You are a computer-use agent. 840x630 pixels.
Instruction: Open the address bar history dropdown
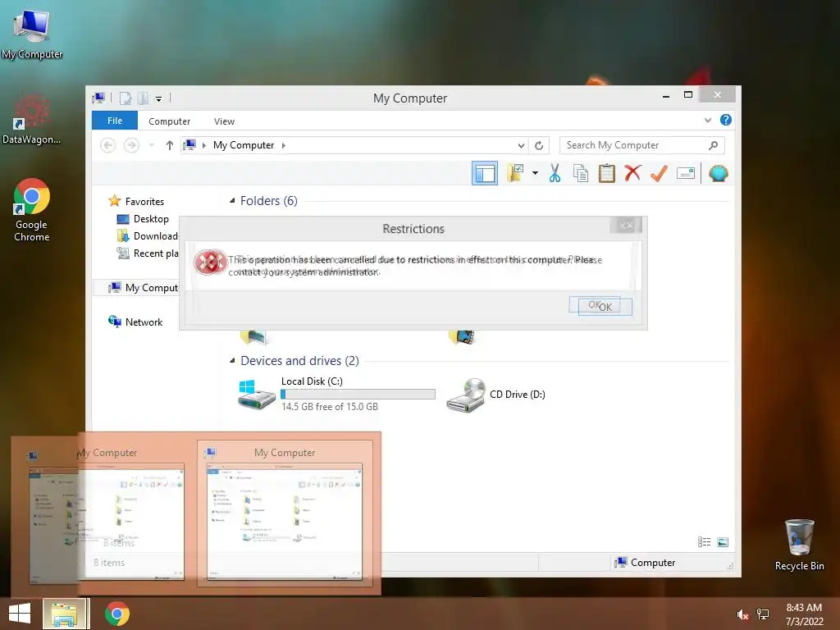pos(521,145)
